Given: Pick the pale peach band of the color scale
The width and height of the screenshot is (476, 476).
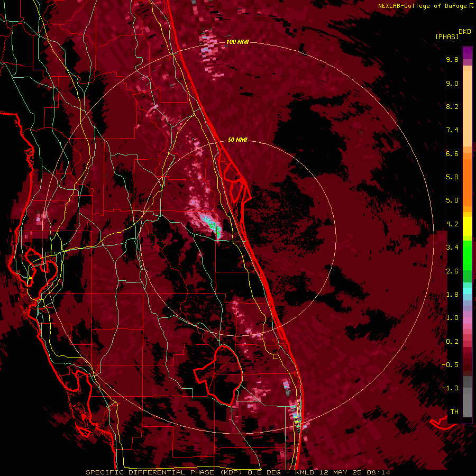Looking at the screenshot, I should coord(467,109).
